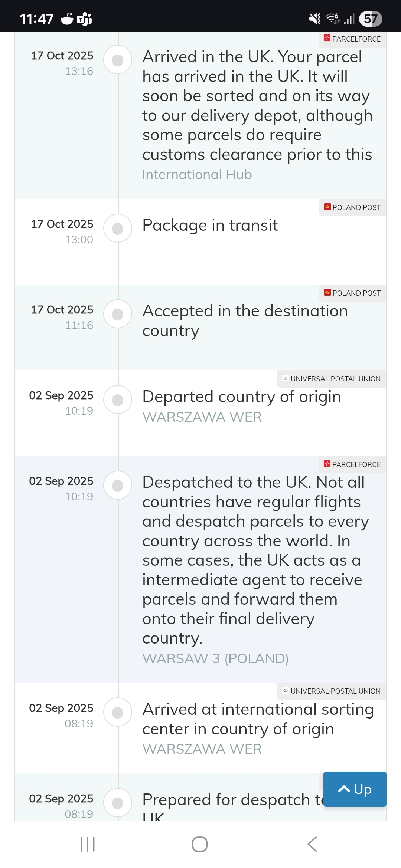Tap the International Hub location text

point(197,174)
